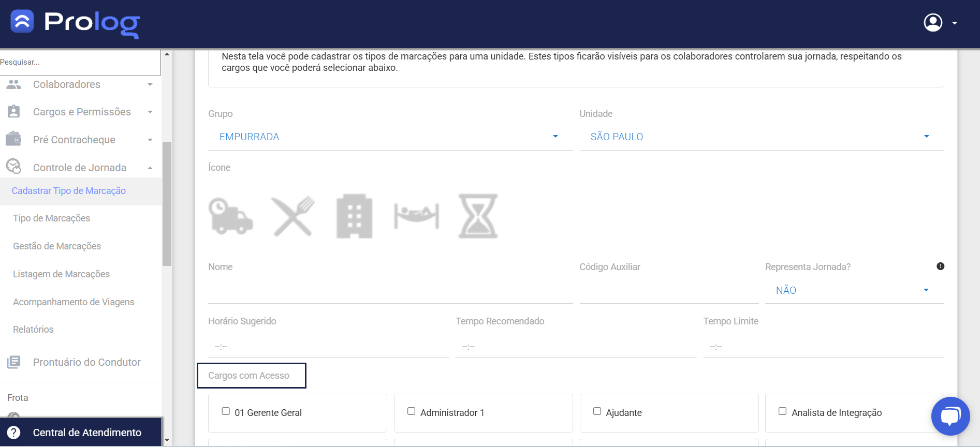Click the Representa Jornada info icon
Viewport: 980px width, 447px height.
[x=940, y=266]
